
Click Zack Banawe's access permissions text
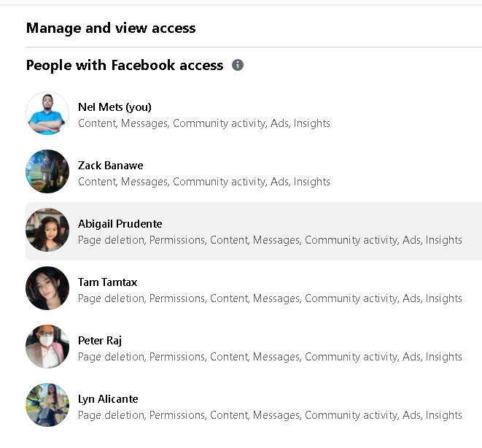pyautogui.click(x=204, y=182)
